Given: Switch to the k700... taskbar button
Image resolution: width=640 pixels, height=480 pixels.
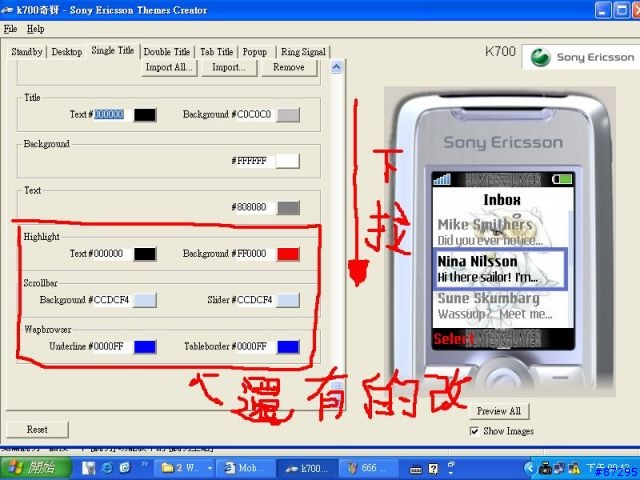Looking at the screenshot, I should coord(307,468).
